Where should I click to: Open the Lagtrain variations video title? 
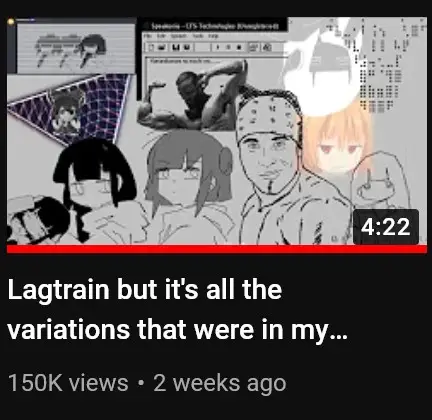[178, 309]
